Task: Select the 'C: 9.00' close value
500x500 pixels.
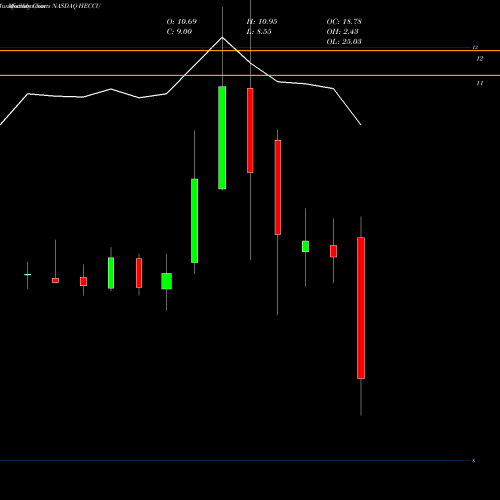Action: [179, 32]
